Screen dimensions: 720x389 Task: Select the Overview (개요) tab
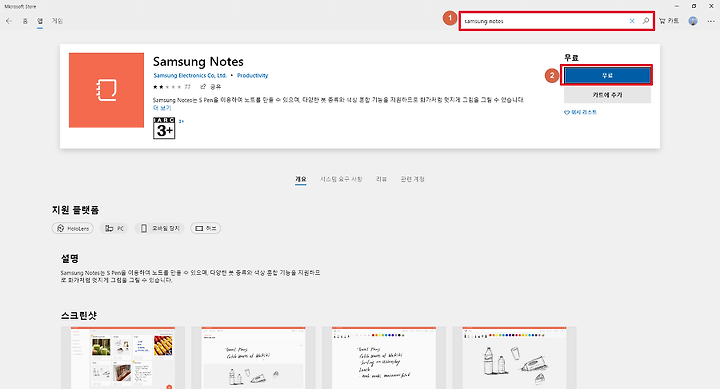pos(301,179)
